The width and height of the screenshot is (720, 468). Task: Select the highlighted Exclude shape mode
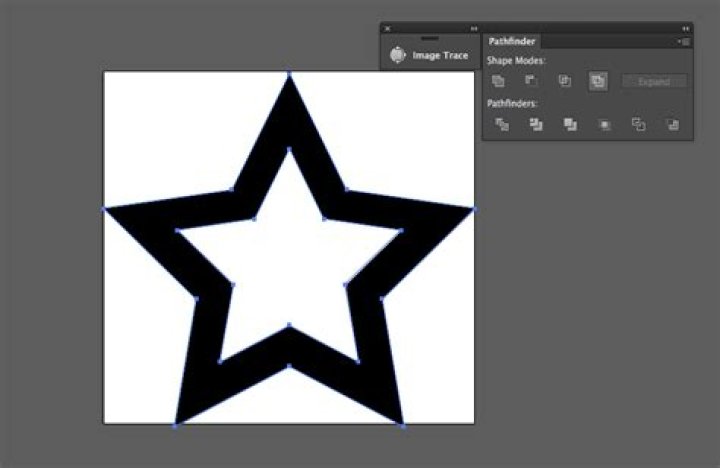[x=598, y=81]
